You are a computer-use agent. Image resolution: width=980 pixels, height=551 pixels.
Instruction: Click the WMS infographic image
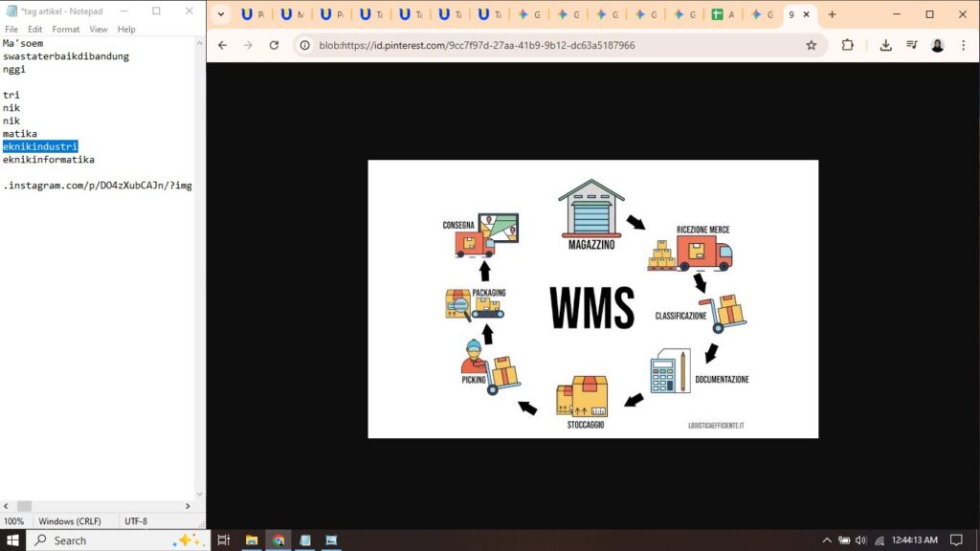592,298
